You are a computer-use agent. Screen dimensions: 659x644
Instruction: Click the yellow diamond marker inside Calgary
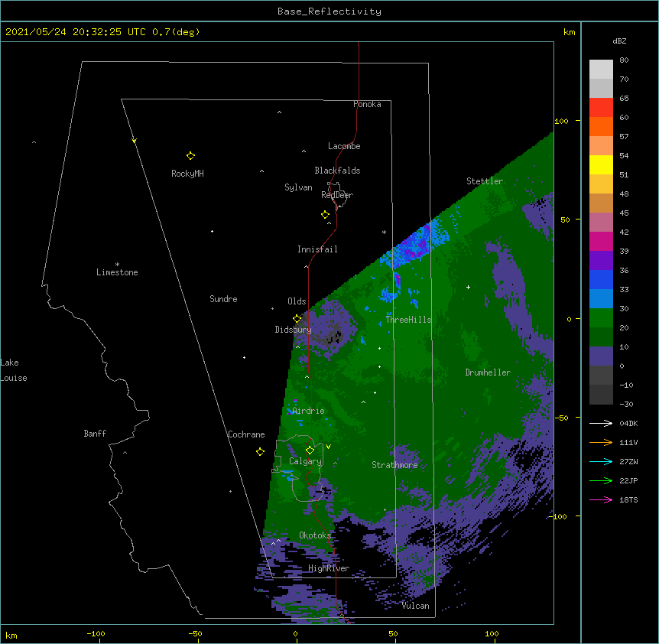[x=310, y=450]
